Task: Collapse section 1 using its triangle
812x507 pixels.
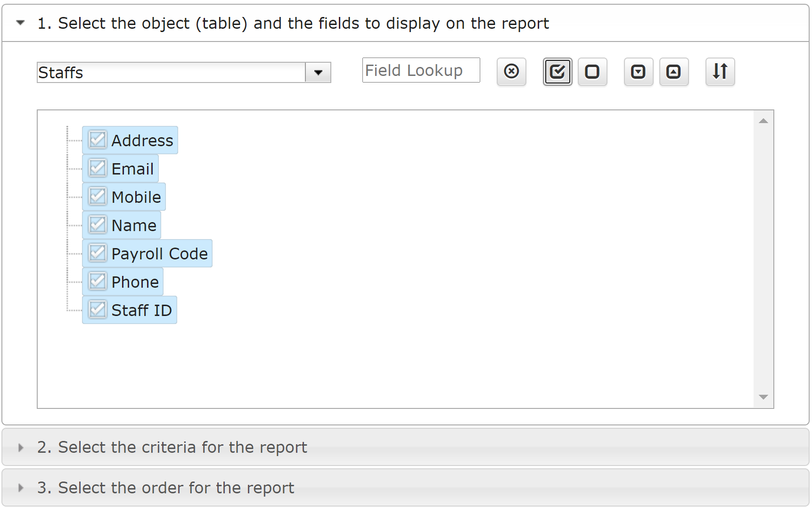Action: click(20, 23)
